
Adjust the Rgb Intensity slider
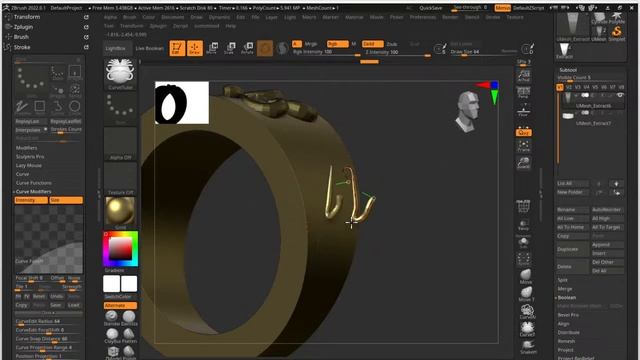click(x=326, y=53)
